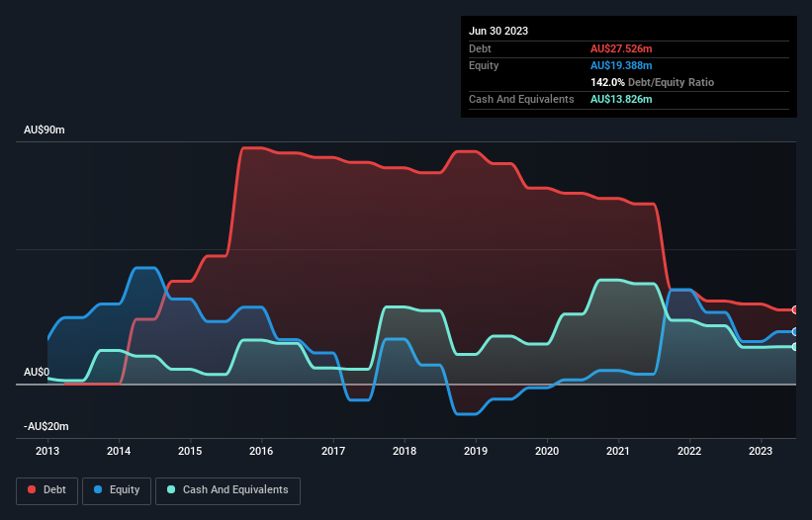Click the 2013 x-axis label
Screen dimensions: 812x520
coord(47,451)
